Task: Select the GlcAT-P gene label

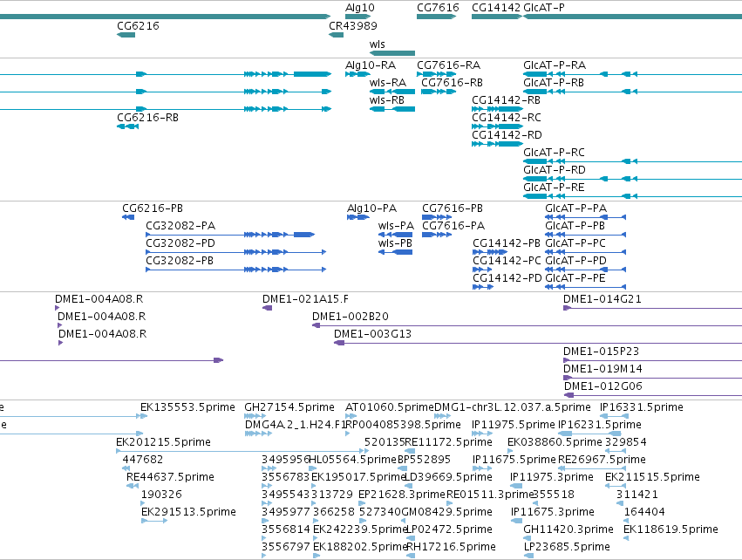Action: coord(544,8)
